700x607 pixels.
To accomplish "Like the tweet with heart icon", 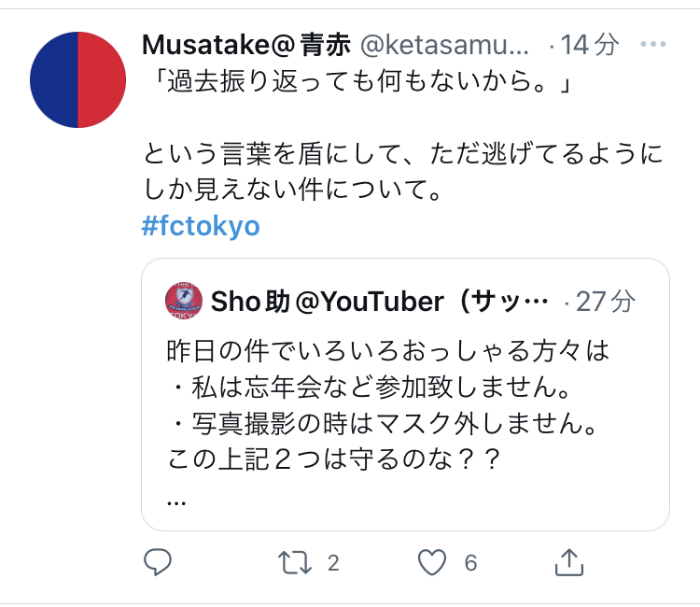I will (x=432, y=562).
